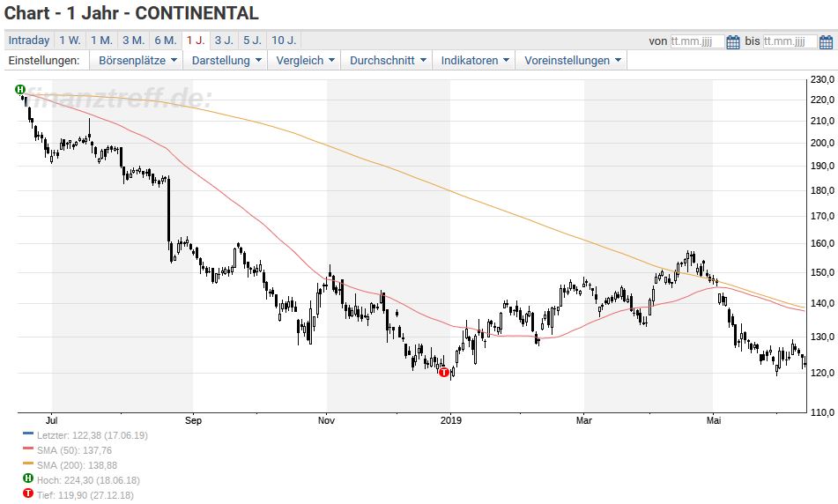Click the red T low marker on chart

point(444,372)
